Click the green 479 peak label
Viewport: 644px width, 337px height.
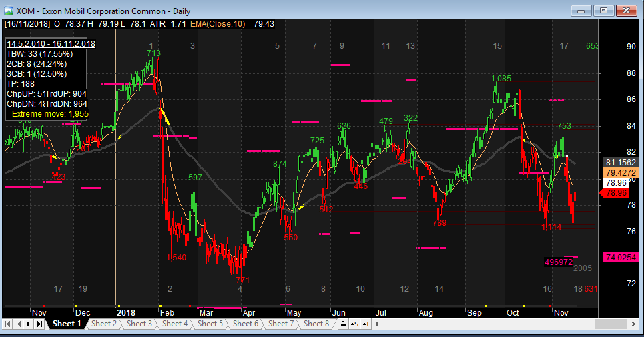[x=386, y=121]
